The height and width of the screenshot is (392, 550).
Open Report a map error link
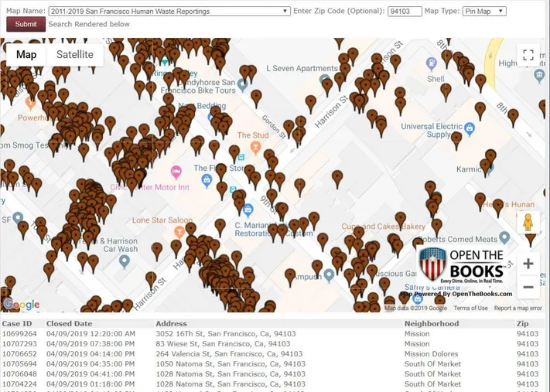[x=518, y=308]
